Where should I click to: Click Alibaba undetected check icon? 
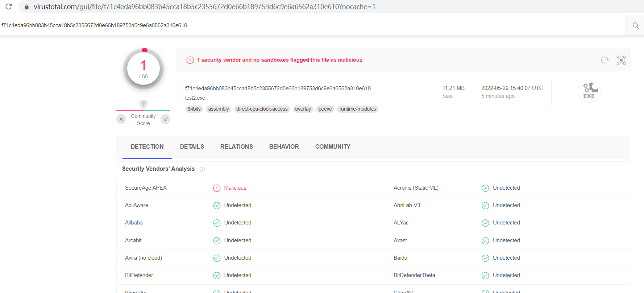pyautogui.click(x=217, y=223)
